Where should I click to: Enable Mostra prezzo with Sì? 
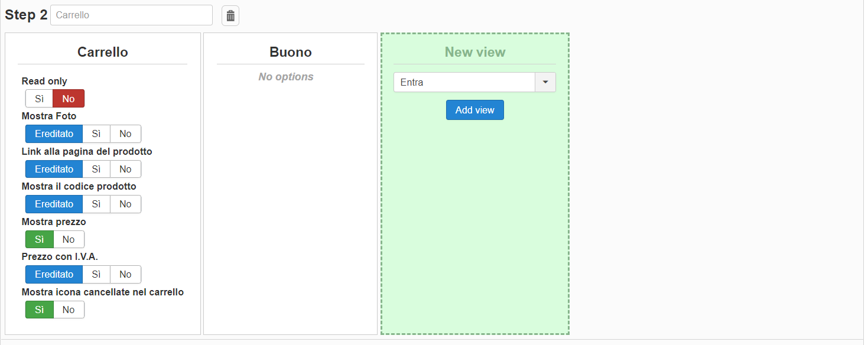coord(39,239)
